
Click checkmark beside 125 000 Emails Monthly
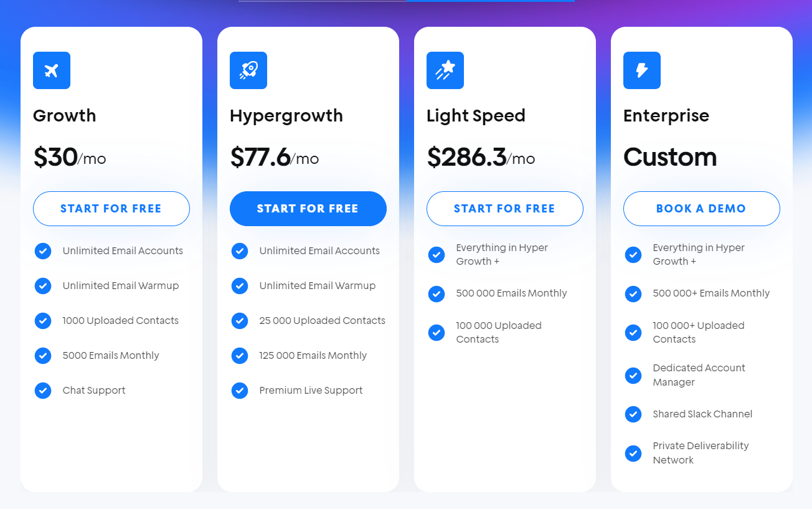click(x=240, y=356)
